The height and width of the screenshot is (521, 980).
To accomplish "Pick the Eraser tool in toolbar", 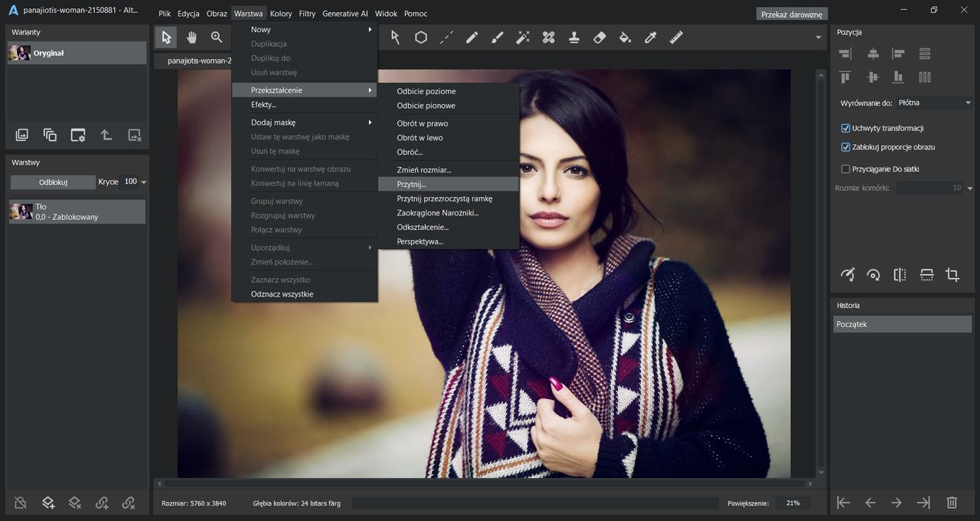I will (x=599, y=38).
